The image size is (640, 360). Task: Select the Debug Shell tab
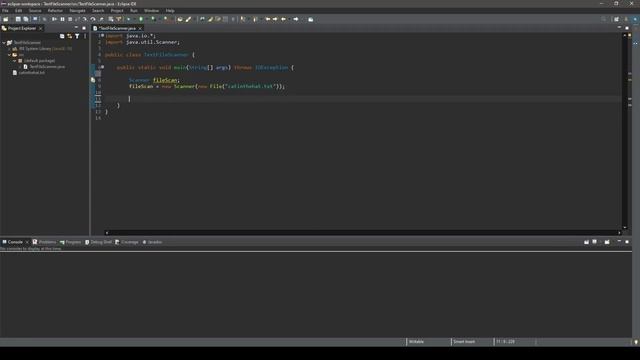click(98, 242)
